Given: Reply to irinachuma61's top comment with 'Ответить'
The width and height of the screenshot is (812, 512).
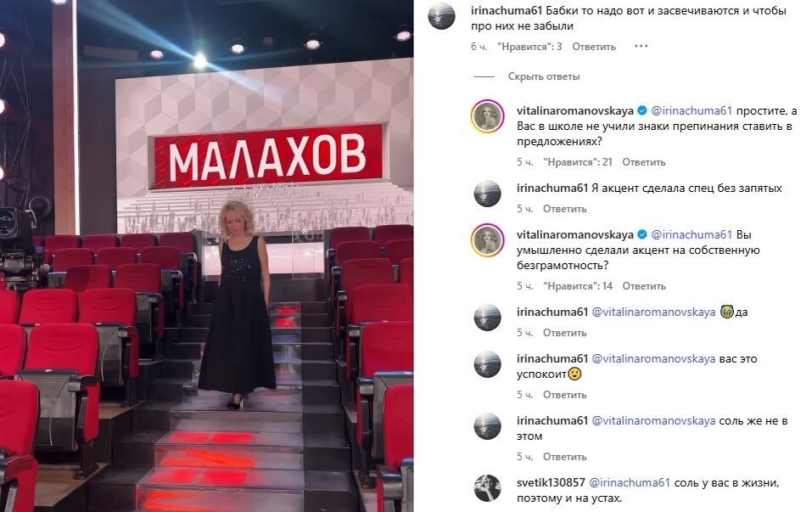Looking at the screenshot, I should [594, 47].
